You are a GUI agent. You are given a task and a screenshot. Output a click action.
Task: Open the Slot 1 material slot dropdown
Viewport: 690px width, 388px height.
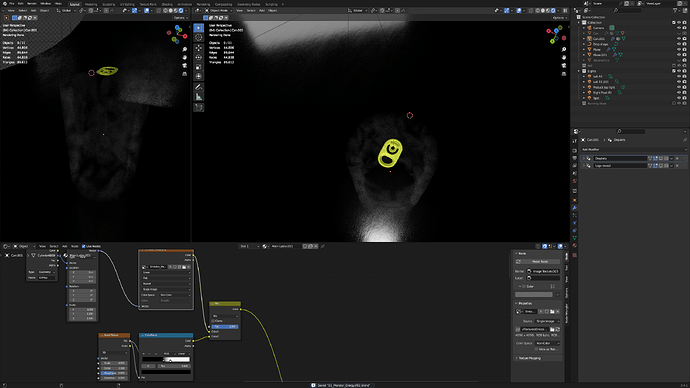coord(249,246)
